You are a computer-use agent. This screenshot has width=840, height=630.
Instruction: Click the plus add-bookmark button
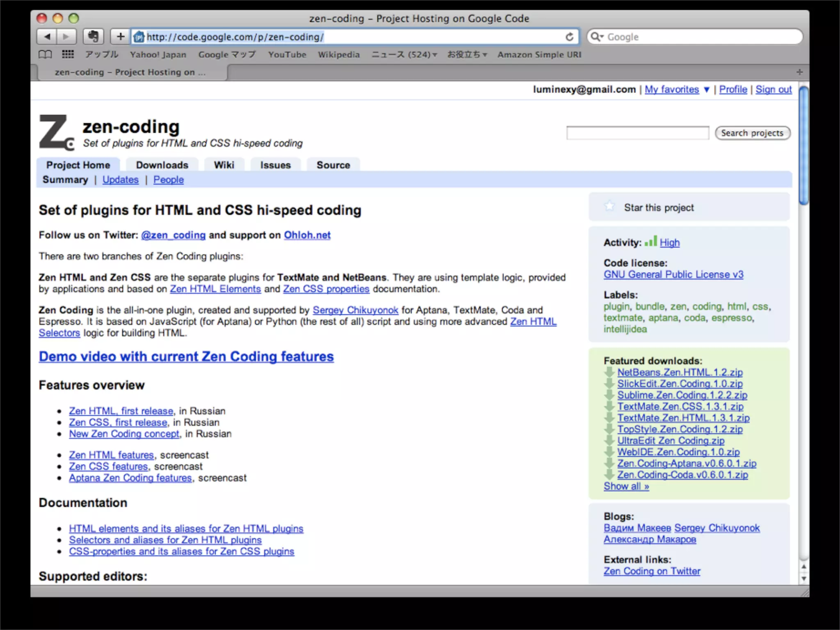click(x=120, y=37)
